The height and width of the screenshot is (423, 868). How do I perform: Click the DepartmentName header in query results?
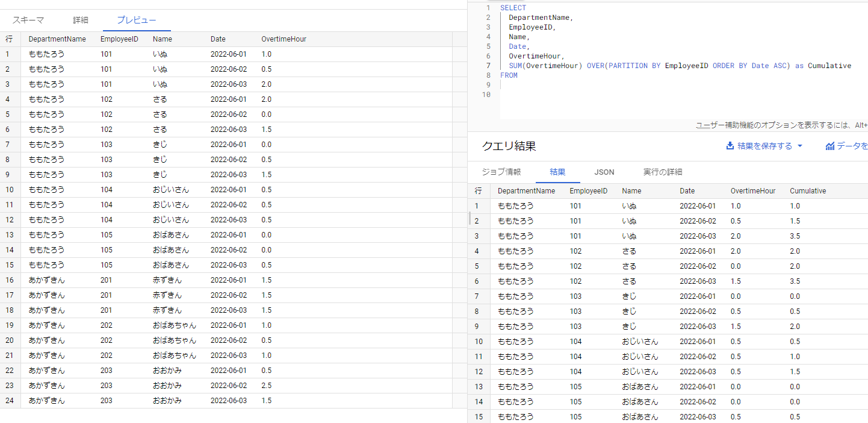coord(526,191)
